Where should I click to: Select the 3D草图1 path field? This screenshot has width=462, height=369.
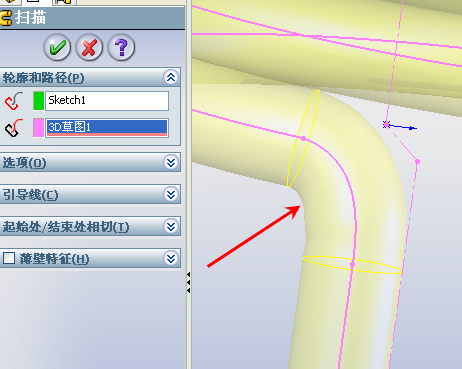[107, 128]
